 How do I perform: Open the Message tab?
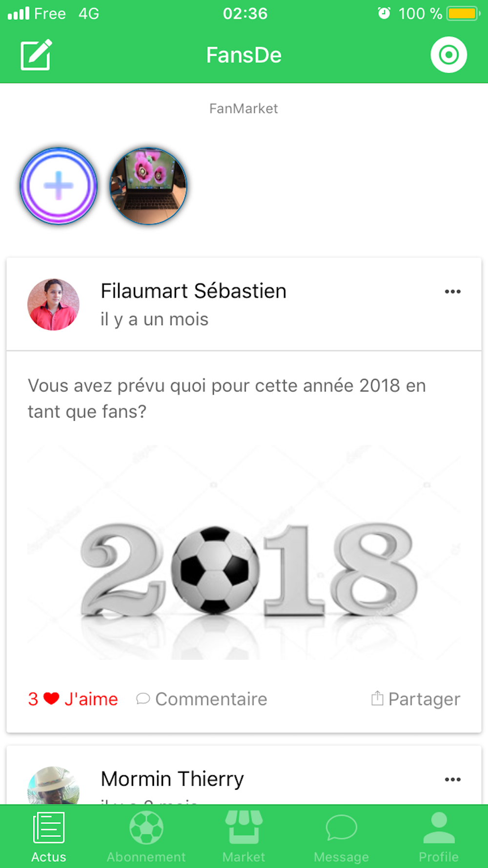tap(342, 837)
